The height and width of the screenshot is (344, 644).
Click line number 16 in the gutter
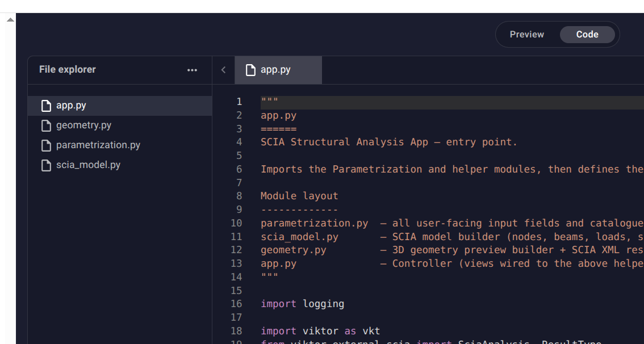coord(236,304)
